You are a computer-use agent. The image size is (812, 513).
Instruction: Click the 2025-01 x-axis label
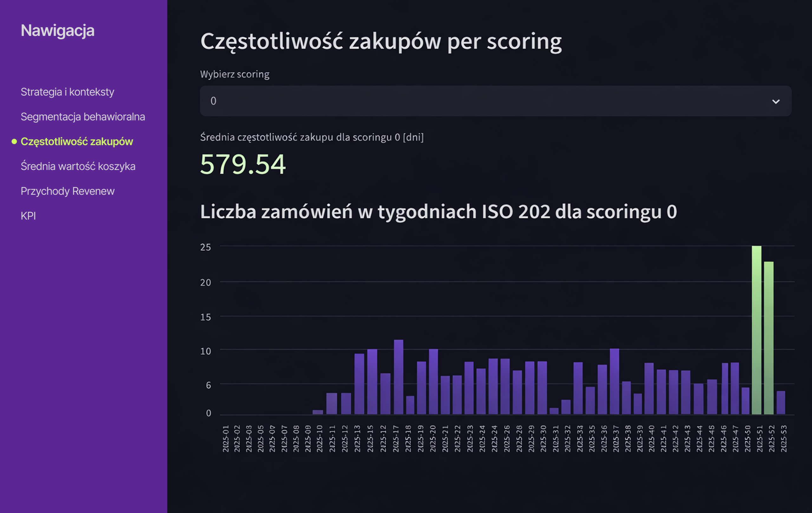coord(226,438)
